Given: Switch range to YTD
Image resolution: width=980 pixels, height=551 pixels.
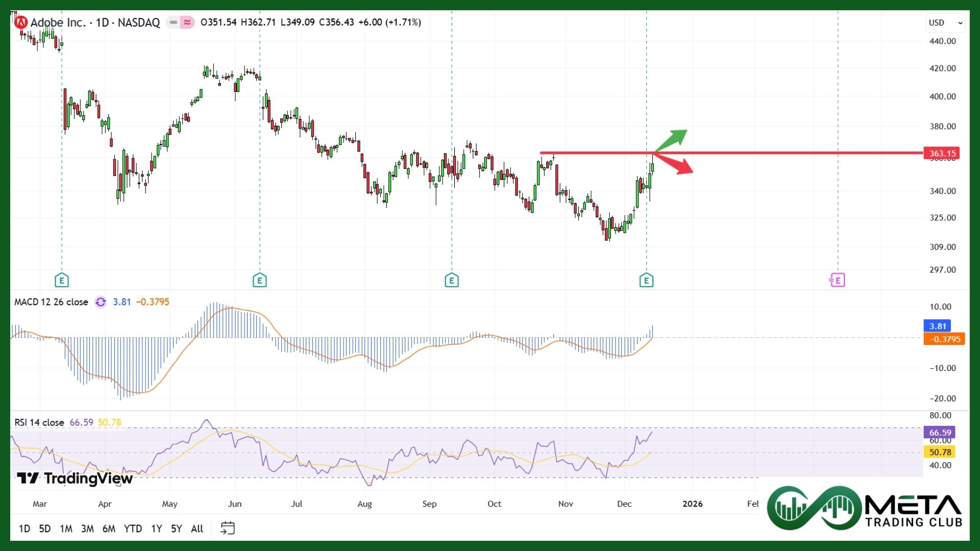Looking at the screenshot, I should click(x=133, y=529).
